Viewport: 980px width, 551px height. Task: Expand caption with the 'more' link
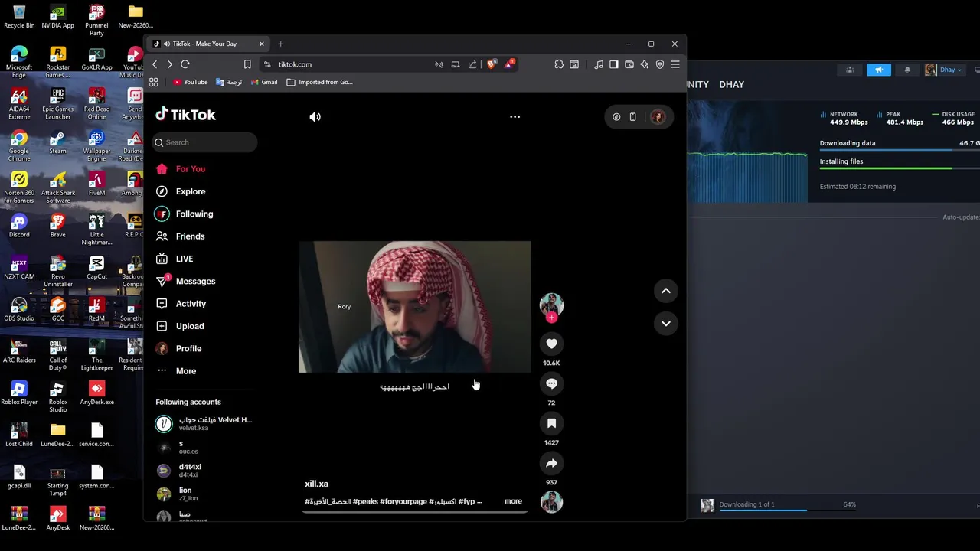tap(513, 501)
